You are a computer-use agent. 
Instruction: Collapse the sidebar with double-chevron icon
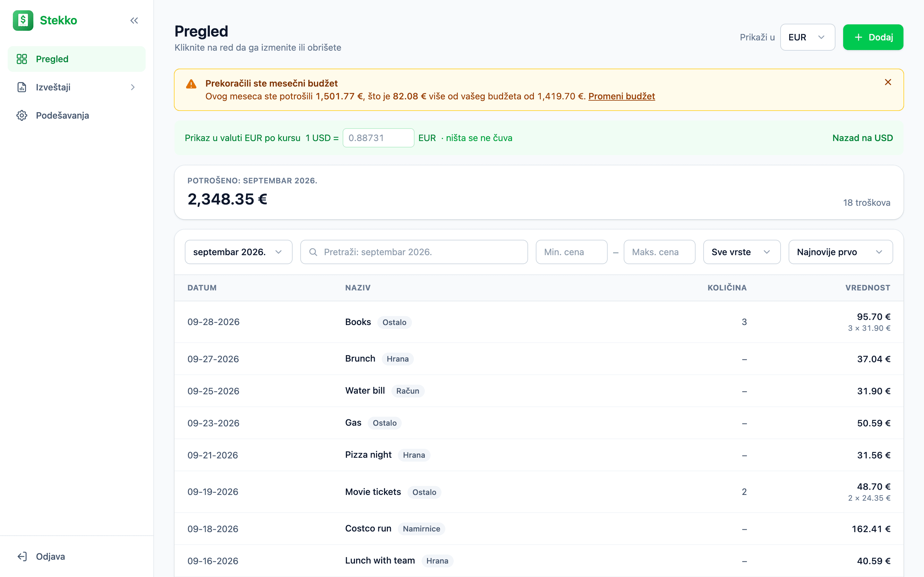pyautogui.click(x=134, y=21)
